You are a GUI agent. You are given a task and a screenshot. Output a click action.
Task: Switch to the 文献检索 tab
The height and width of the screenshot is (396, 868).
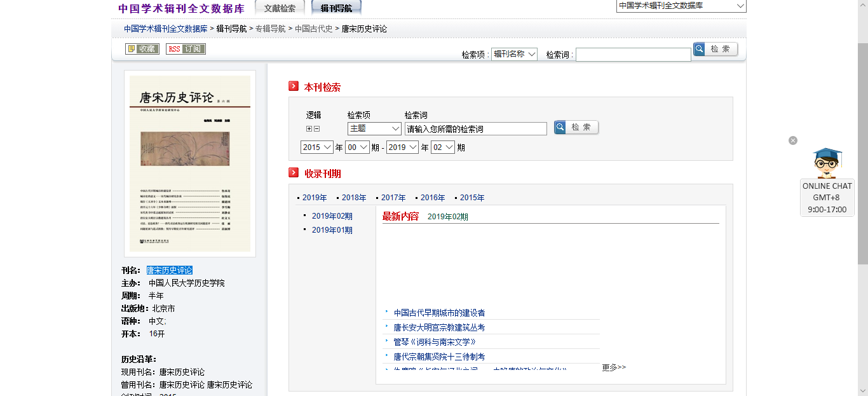pos(280,8)
